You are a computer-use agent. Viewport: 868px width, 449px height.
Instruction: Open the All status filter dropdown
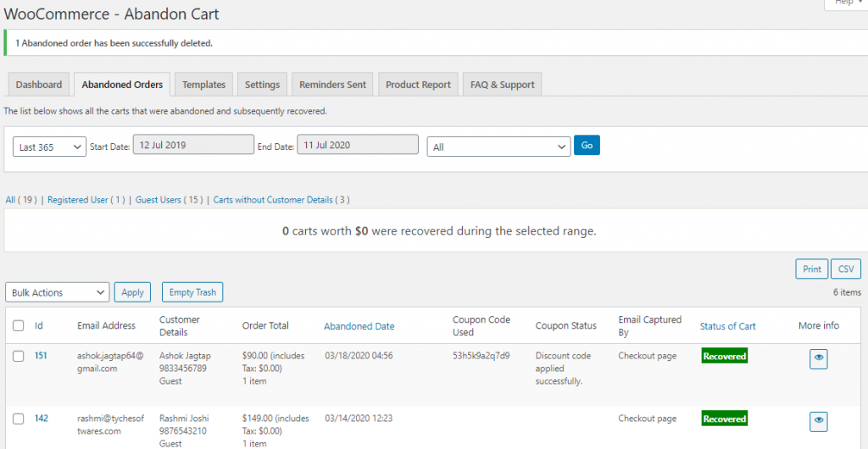[498, 147]
